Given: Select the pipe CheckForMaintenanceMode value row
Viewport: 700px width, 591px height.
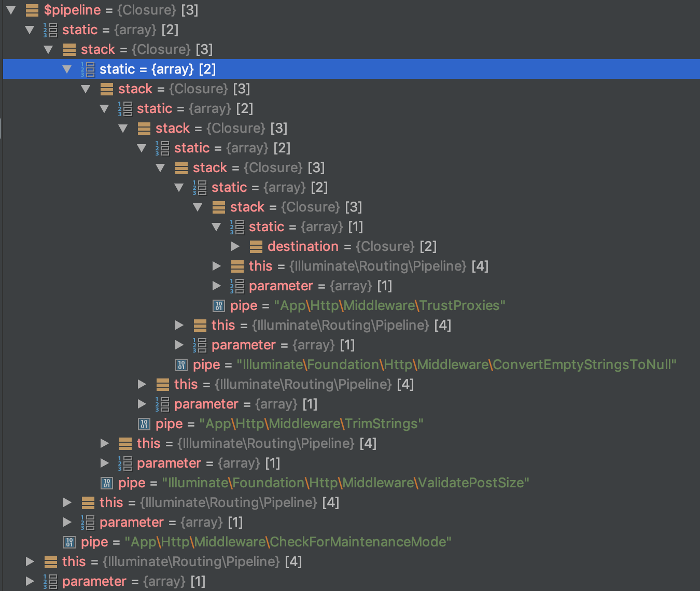Looking at the screenshot, I should 257,542.
